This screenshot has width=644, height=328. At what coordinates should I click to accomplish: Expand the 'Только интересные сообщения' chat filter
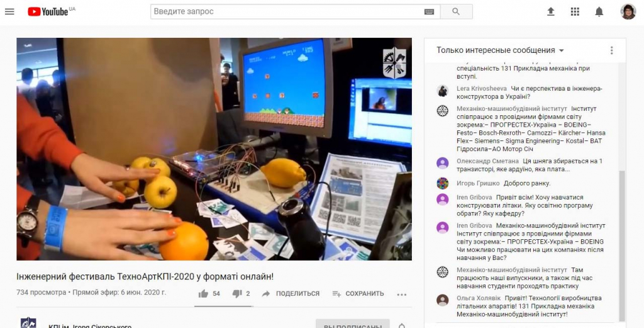tap(500, 50)
